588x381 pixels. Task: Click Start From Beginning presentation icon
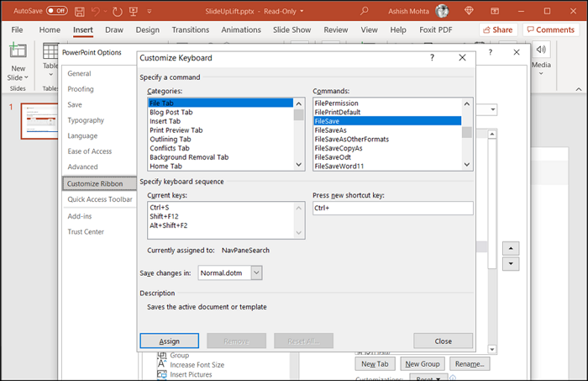[134, 11]
